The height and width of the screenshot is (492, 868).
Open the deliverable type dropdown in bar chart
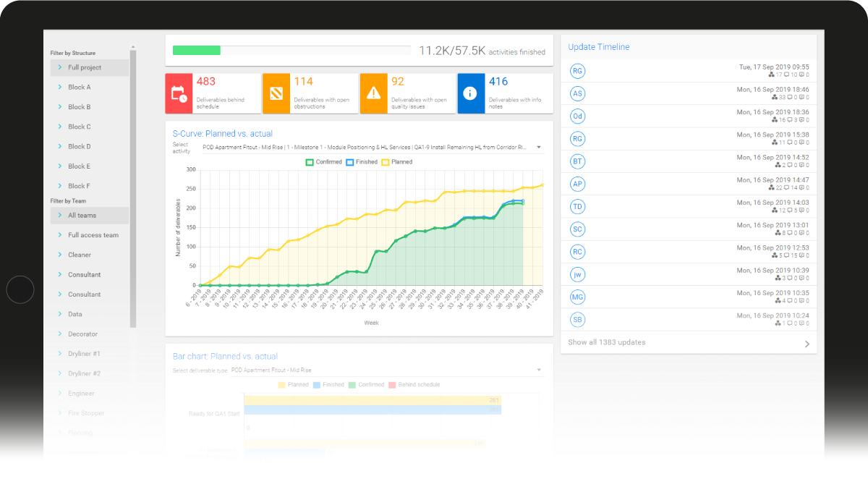tap(538, 369)
